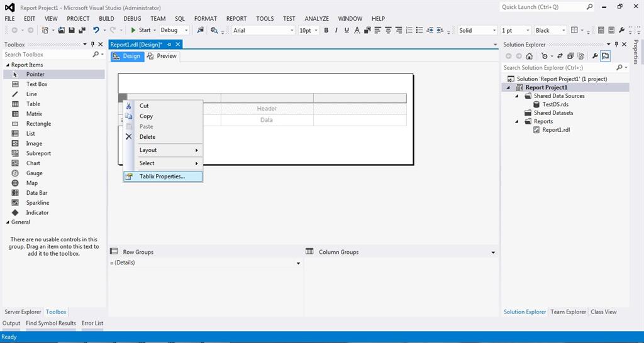Open the border style dropdown showing Solid

[494, 30]
